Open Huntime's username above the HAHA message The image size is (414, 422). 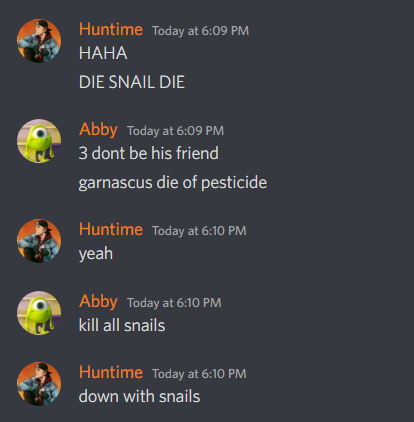pyautogui.click(x=111, y=29)
